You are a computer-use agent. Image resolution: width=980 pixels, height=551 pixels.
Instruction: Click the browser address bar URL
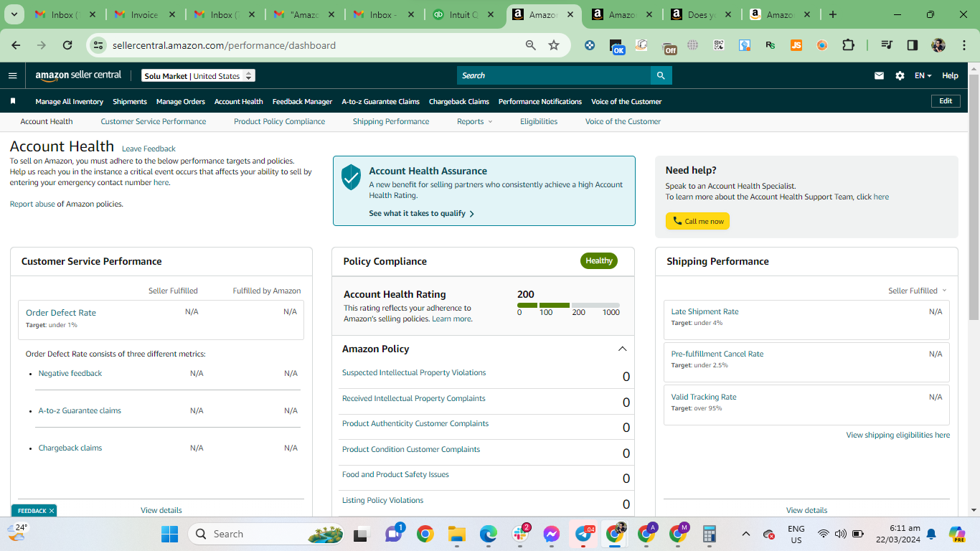(x=224, y=45)
